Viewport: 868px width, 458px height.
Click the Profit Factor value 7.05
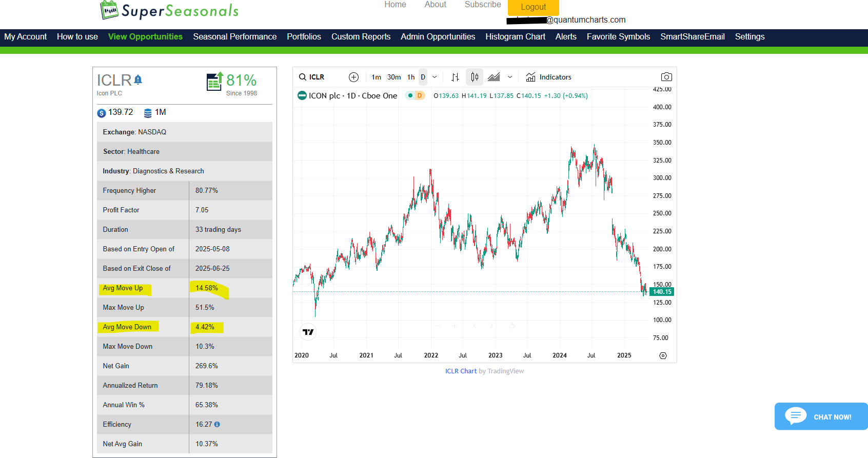(202, 210)
